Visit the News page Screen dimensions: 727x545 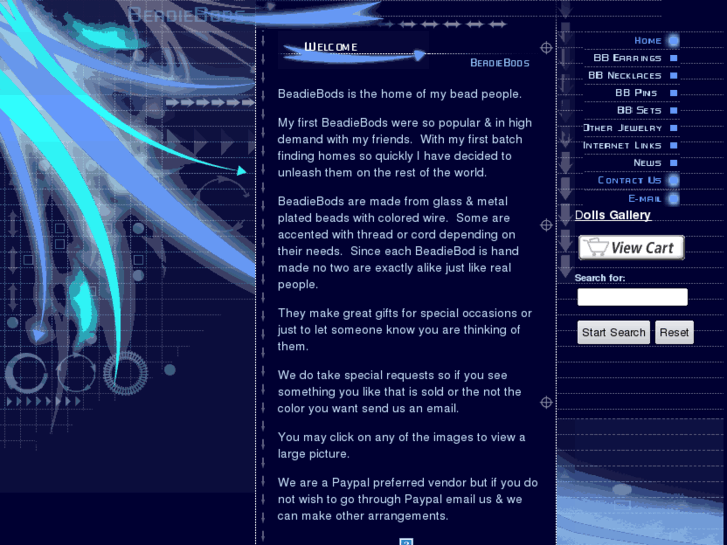click(x=647, y=163)
